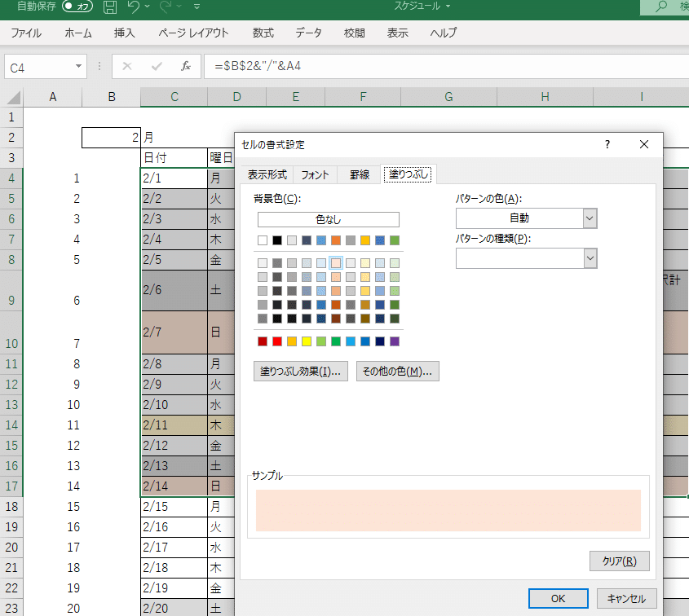Click the 塗りつぶし効果(I)... button
This screenshot has width=689, height=616.
[x=301, y=372]
